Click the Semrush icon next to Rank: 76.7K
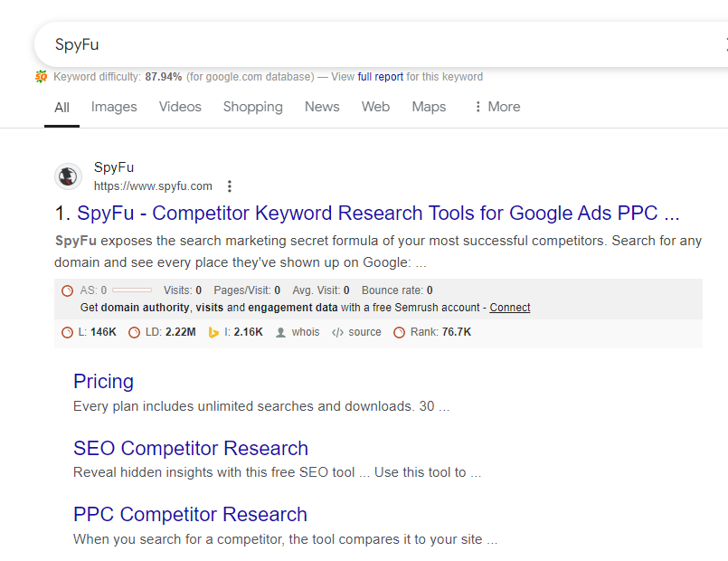 click(400, 332)
